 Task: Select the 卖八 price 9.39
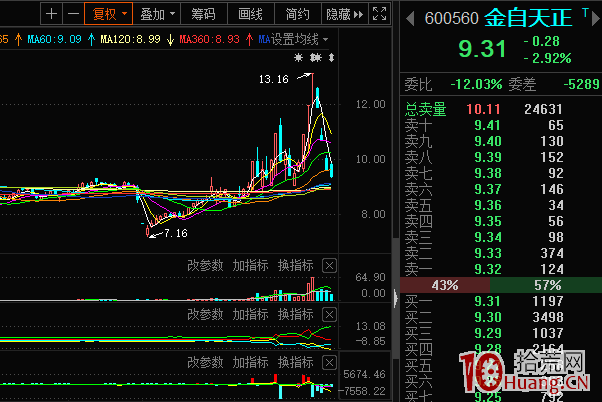(488, 157)
